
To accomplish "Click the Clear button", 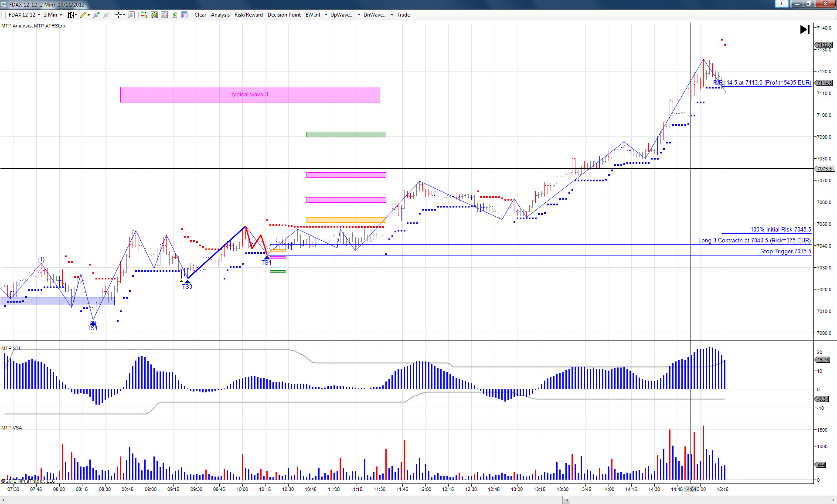I will [x=201, y=15].
